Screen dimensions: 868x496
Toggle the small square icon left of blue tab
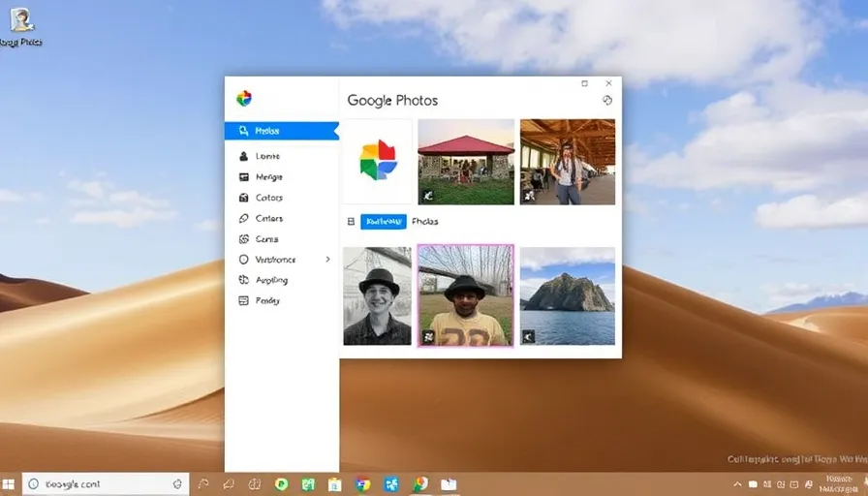coord(351,222)
